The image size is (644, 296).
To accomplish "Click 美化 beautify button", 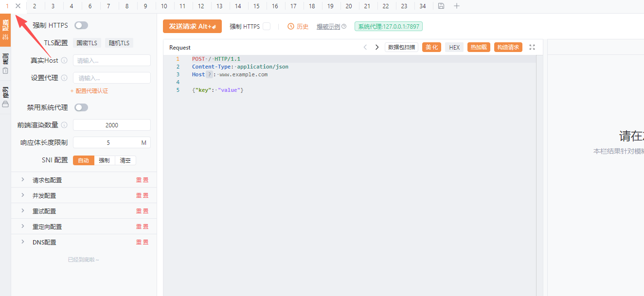I will pyautogui.click(x=431, y=47).
